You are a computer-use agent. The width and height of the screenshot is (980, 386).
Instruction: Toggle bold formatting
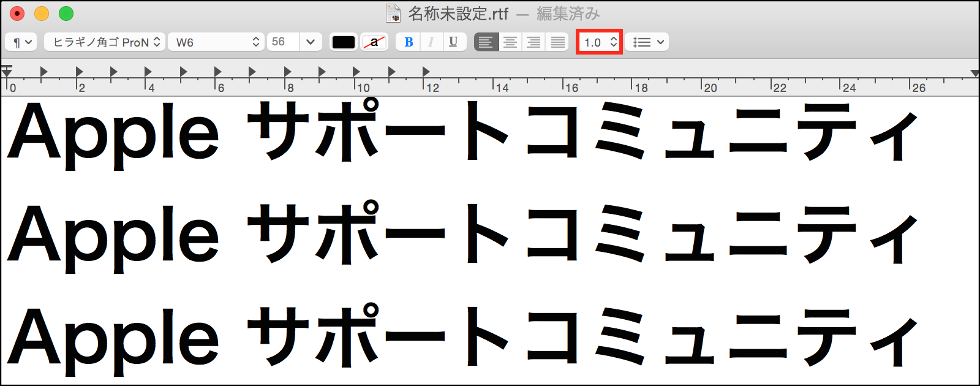tap(409, 42)
